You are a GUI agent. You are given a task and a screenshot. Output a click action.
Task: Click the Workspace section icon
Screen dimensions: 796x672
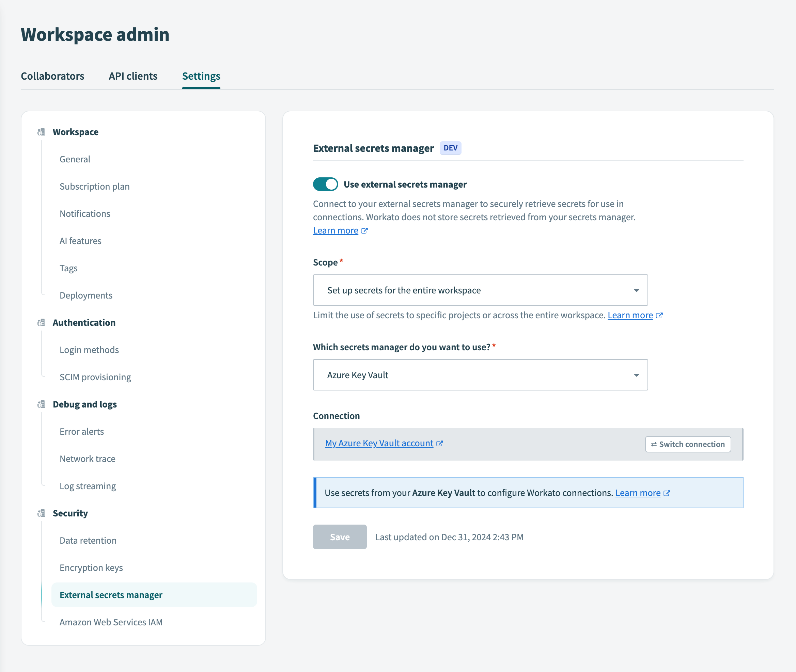tap(41, 132)
